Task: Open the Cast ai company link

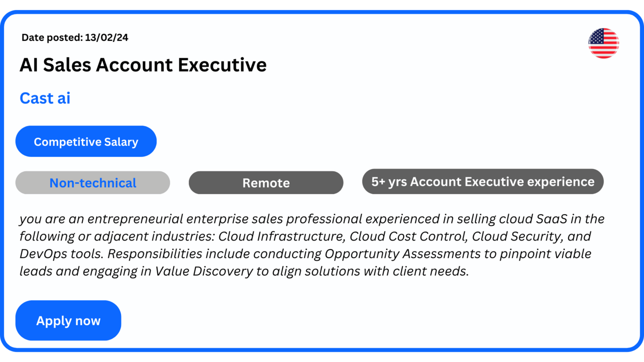Action: coord(45,98)
